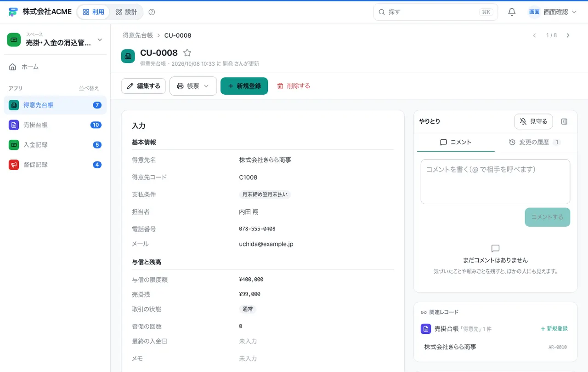Click the 探す search box
The image size is (588, 372).
coord(435,12)
